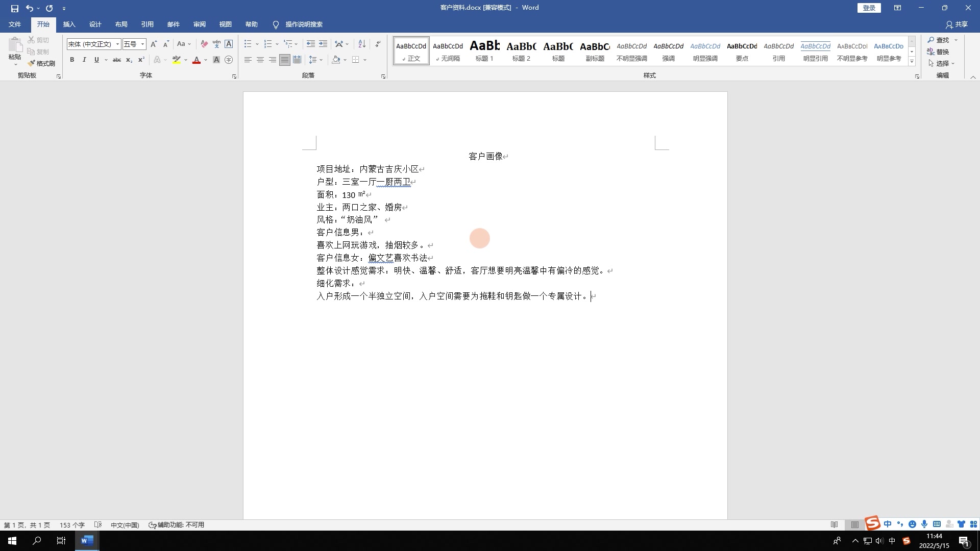
Task: Click the Redo/Repeat icon
Action: tap(50, 8)
